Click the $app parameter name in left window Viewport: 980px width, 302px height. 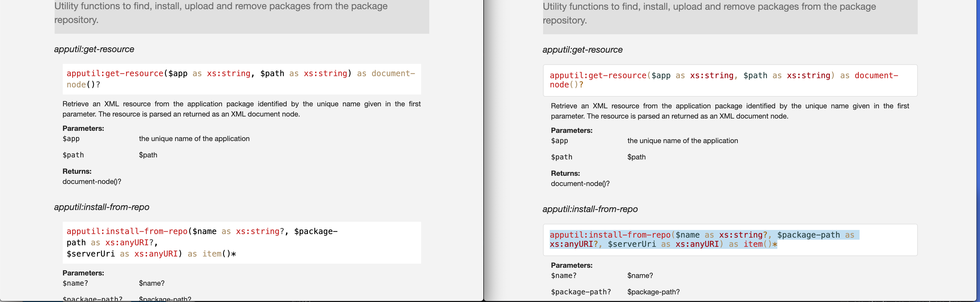point(71,139)
